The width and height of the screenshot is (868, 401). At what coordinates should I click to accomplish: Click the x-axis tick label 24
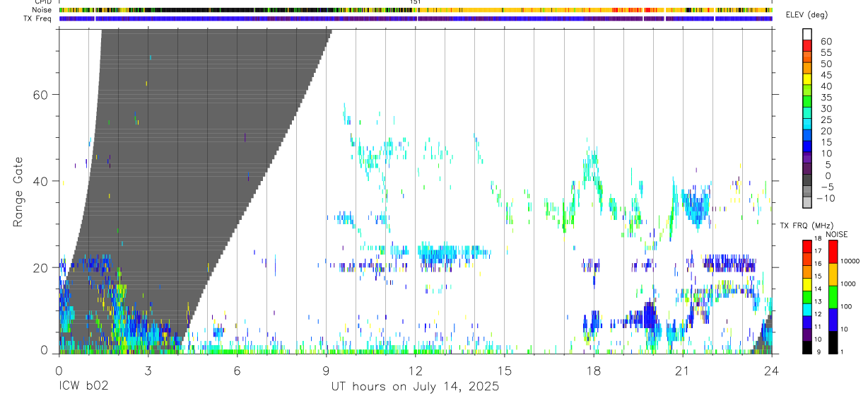pyautogui.click(x=772, y=371)
